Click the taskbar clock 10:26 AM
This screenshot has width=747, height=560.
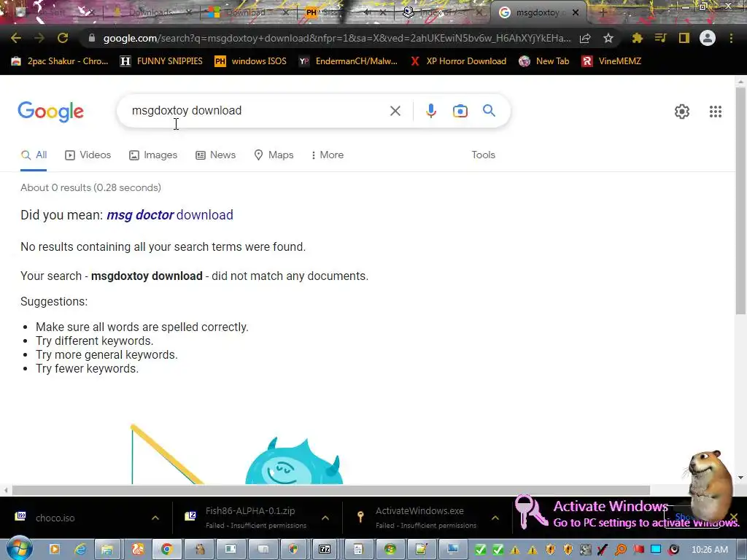[709, 550]
